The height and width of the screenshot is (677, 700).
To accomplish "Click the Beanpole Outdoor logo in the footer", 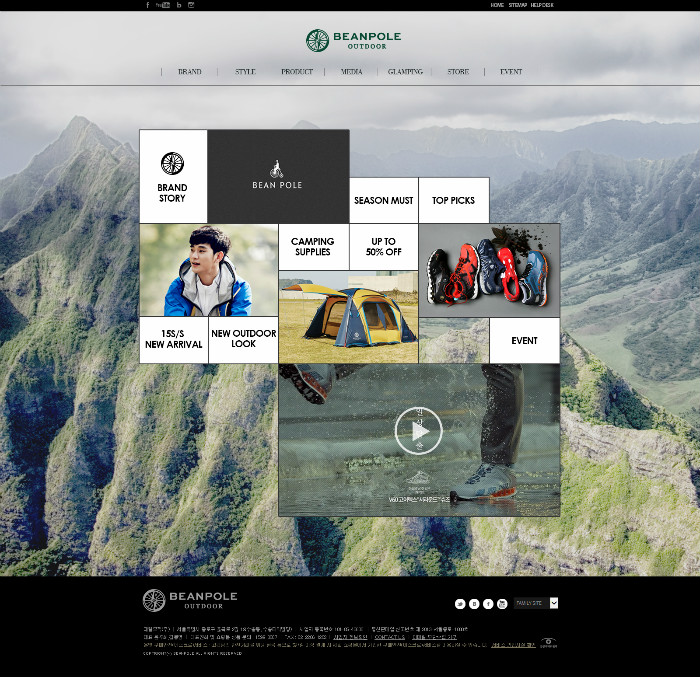I will (190, 600).
